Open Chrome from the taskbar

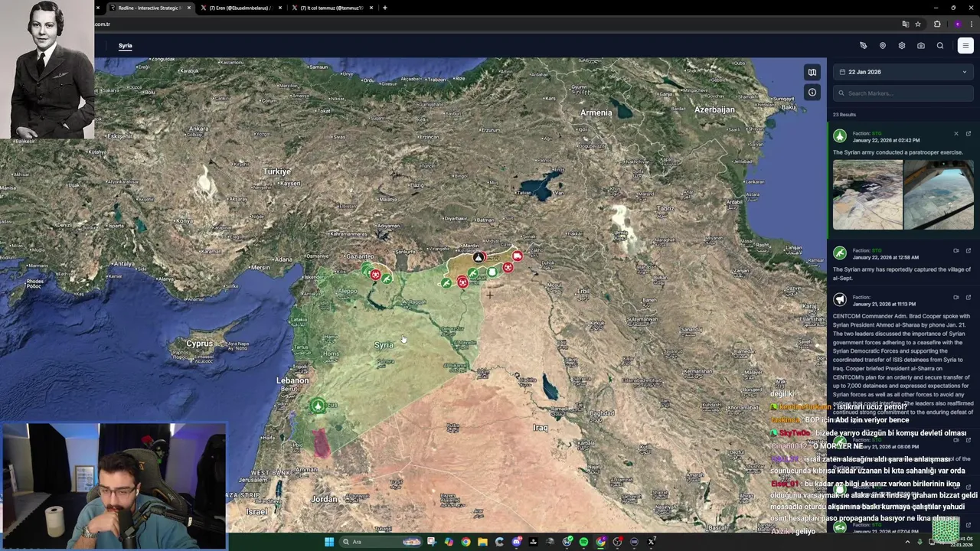[x=465, y=542]
